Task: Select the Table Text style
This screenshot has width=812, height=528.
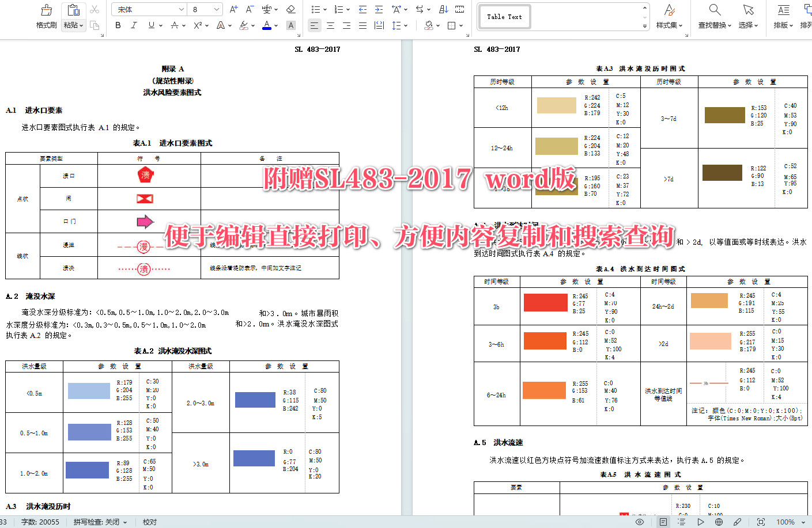Action: pyautogui.click(x=504, y=16)
